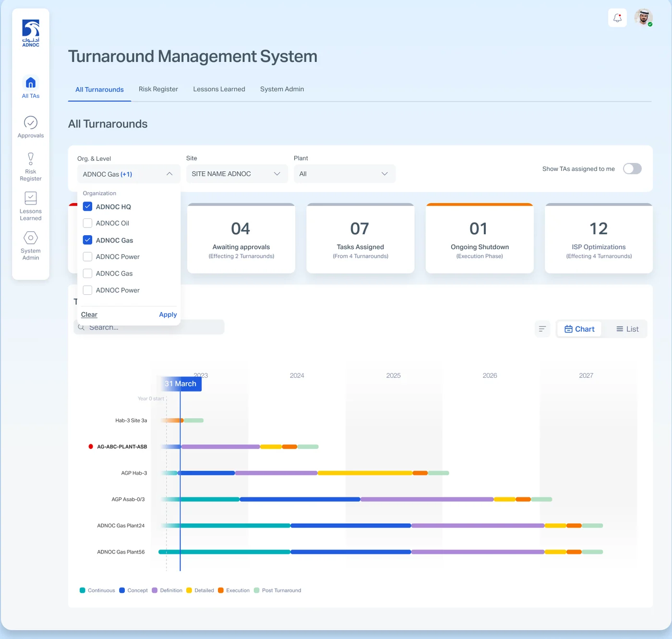Clear the organization filter selections
Image resolution: width=672 pixels, height=639 pixels.
coord(89,314)
